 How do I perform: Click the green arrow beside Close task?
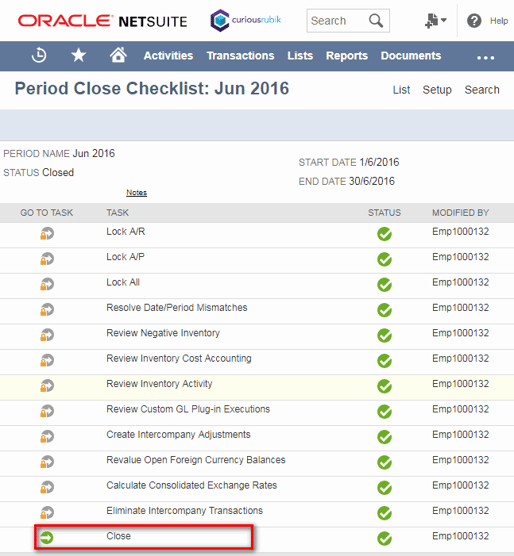(46, 538)
